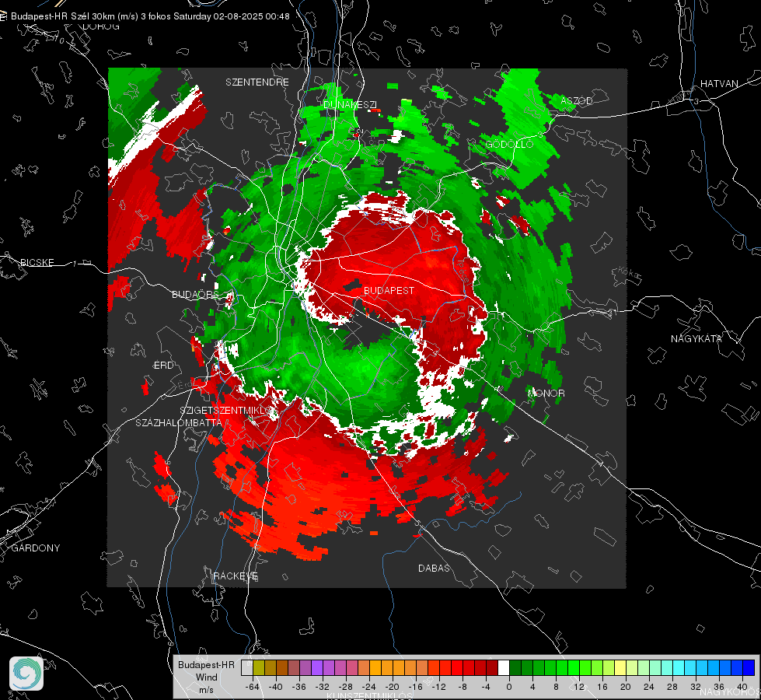Click the -64 value on wind legend

coord(253,687)
